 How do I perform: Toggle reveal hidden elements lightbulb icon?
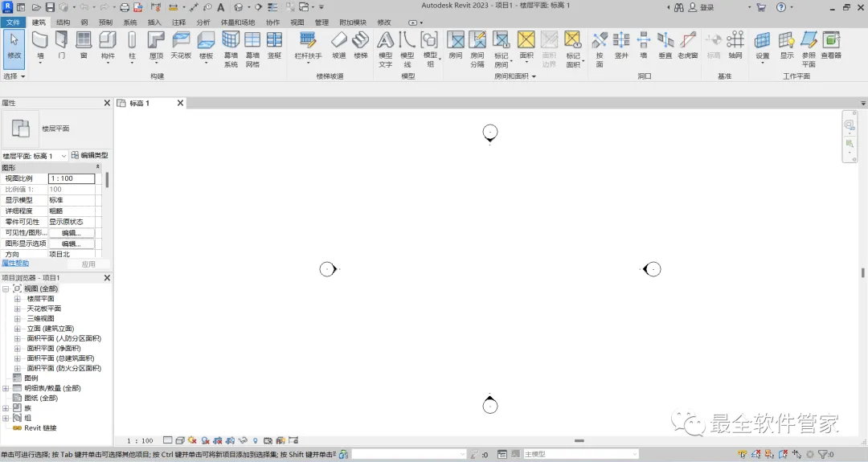(x=256, y=440)
